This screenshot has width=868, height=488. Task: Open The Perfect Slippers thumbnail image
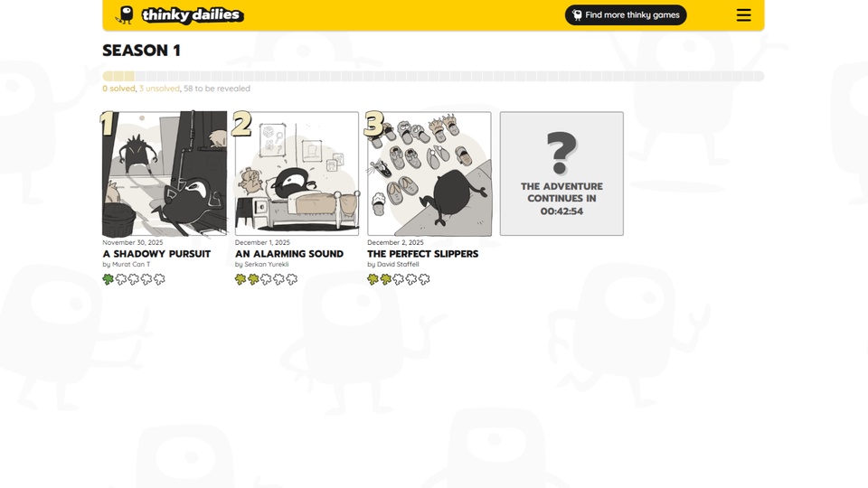(x=429, y=174)
